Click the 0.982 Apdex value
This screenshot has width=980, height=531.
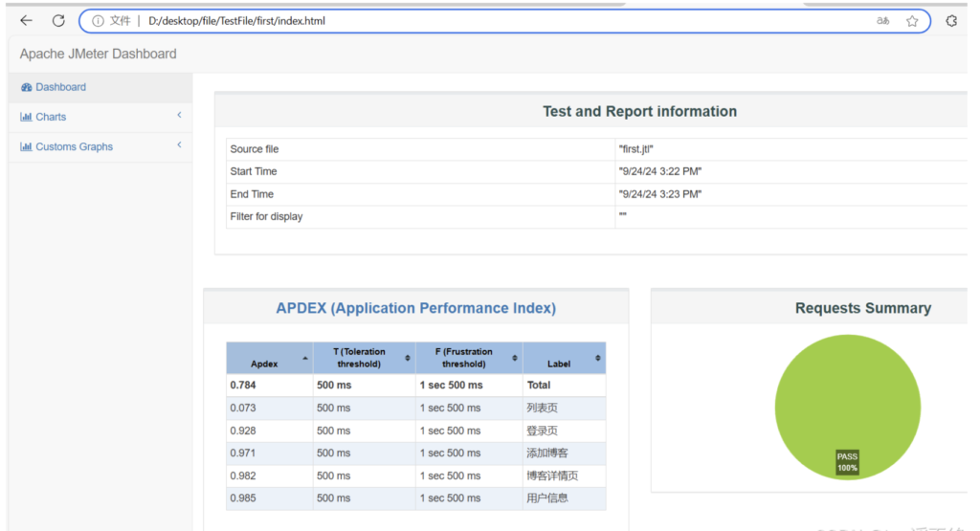tap(242, 476)
